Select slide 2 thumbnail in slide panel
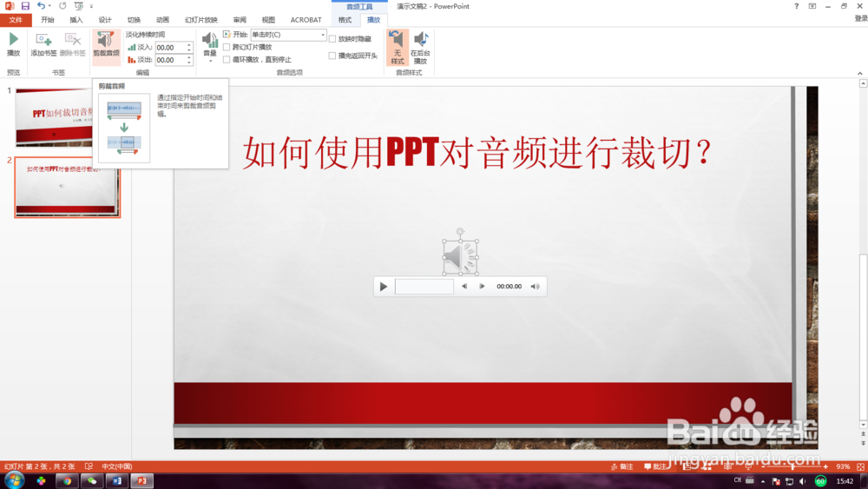Screen dimensions: 868x489 [x=67, y=188]
